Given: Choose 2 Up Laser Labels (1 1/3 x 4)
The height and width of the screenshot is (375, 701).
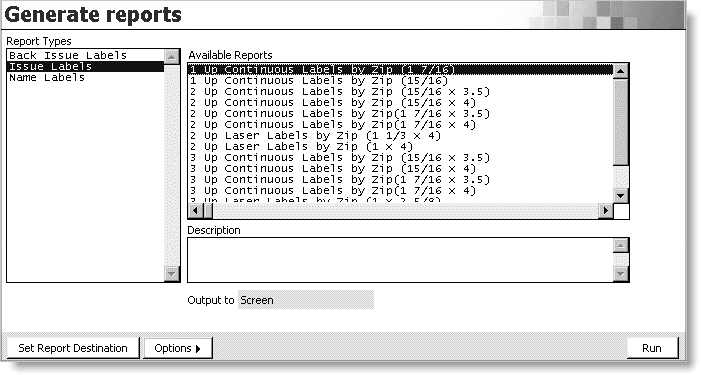Looking at the screenshot, I should 401,135.
